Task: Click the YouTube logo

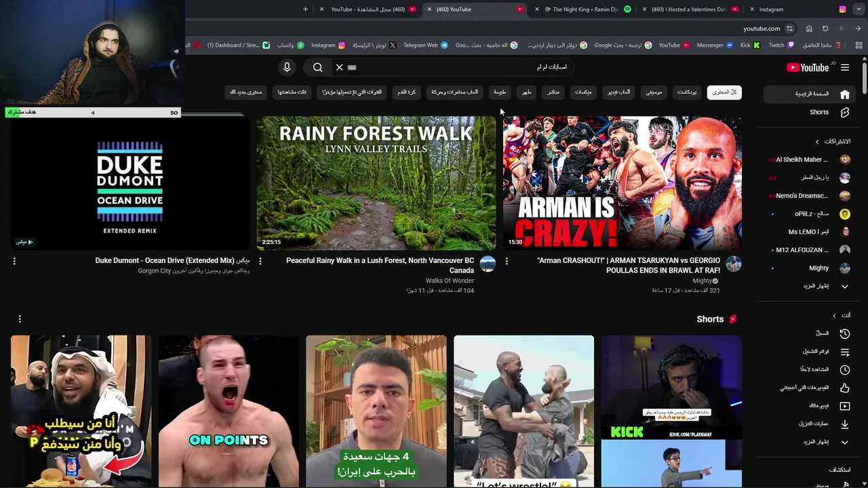Action: click(x=808, y=67)
